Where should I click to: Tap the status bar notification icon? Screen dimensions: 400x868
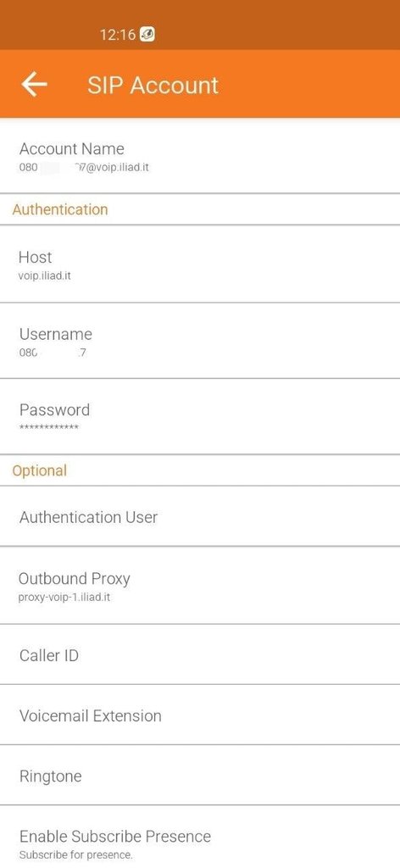point(147,34)
